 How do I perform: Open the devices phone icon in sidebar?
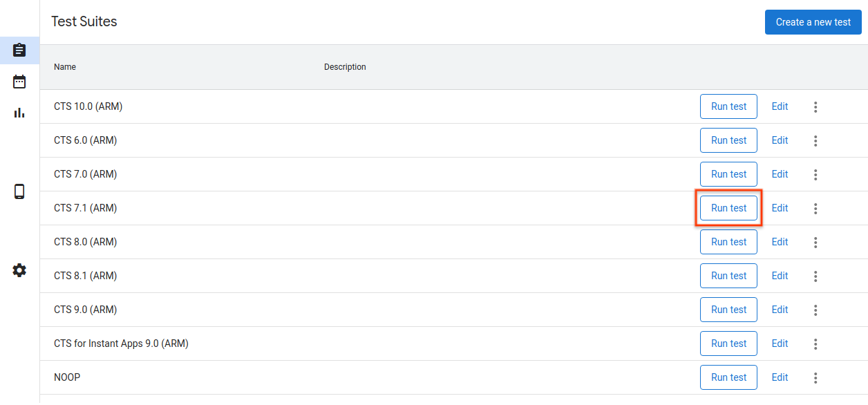pos(19,191)
